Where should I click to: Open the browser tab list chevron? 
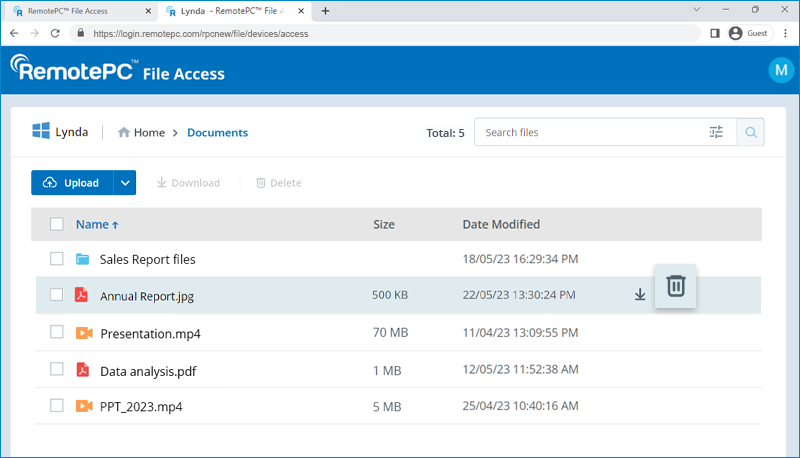pyautogui.click(x=696, y=9)
